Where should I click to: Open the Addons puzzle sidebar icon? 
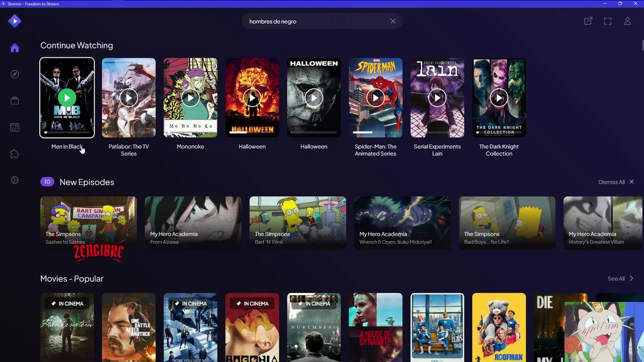tap(15, 154)
